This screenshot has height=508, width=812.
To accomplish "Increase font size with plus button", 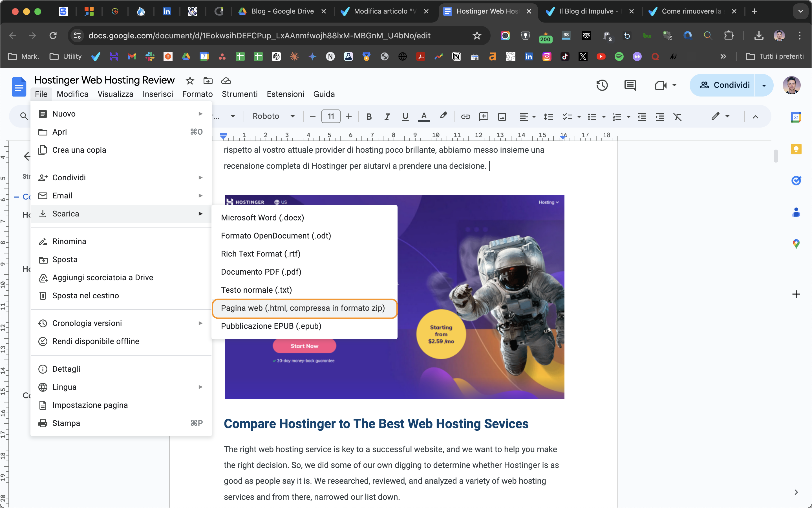I will (x=348, y=117).
